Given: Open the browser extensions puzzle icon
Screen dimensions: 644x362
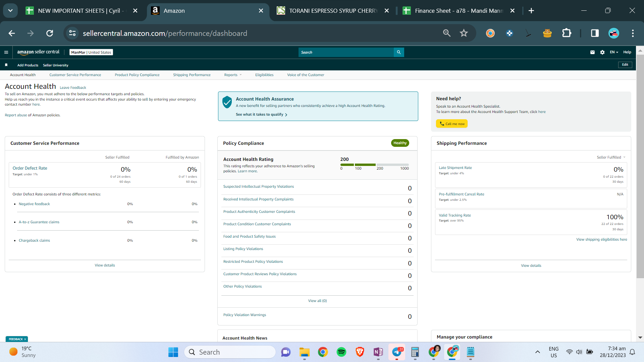Looking at the screenshot, I should click(567, 33).
